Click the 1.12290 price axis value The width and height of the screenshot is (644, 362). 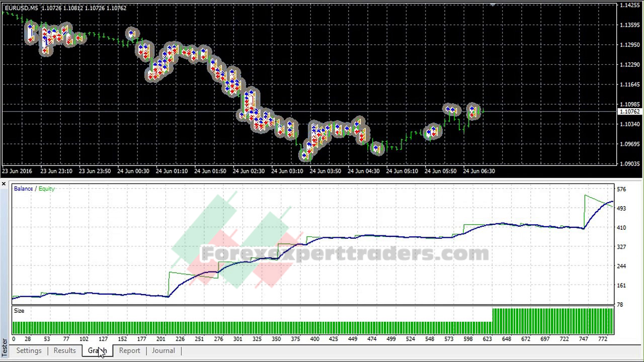[x=630, y=64]
